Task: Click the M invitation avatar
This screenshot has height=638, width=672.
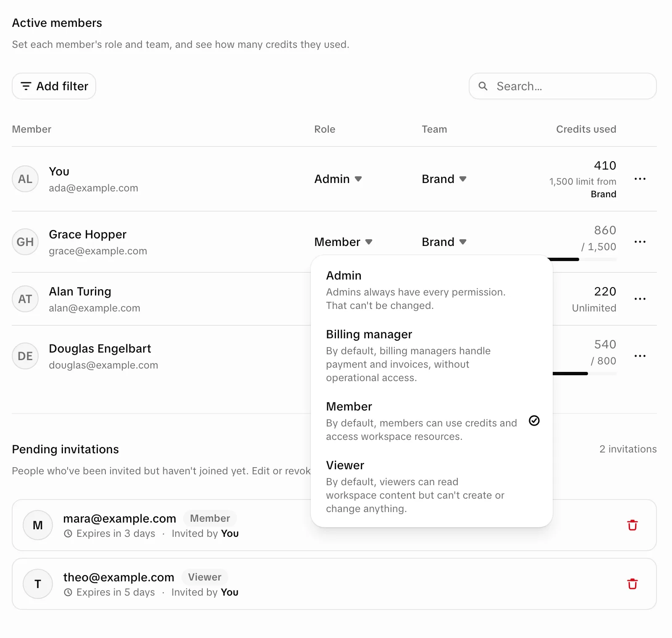Action: 38,525
